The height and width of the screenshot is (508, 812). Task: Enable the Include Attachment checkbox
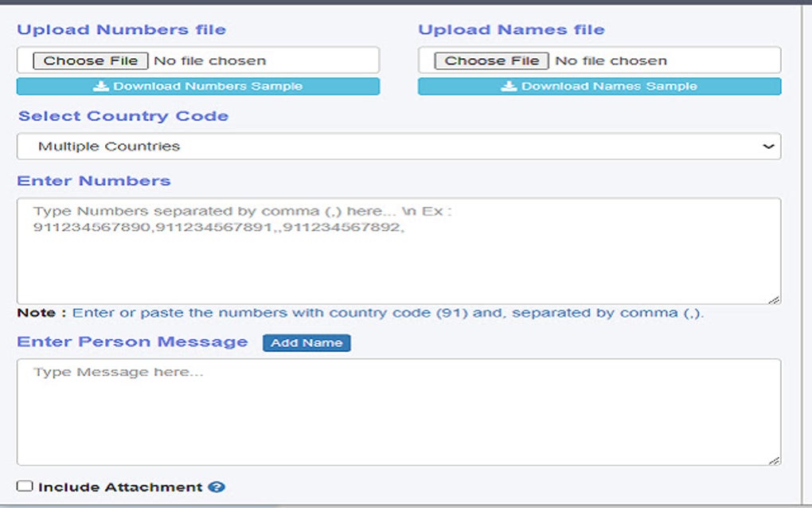coord(25,487)
